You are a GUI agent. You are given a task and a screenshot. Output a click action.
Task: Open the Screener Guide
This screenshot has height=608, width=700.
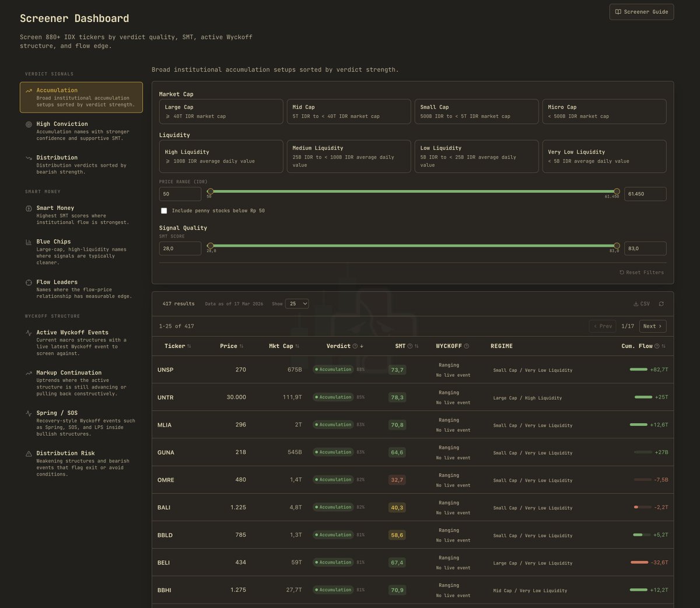click(642, 12)
